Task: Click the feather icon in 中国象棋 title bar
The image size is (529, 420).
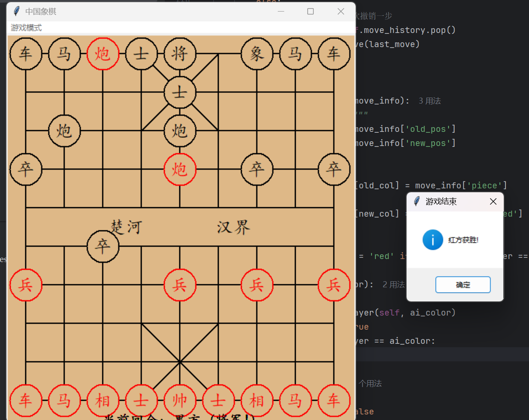Action: click(x=17, y=11)
